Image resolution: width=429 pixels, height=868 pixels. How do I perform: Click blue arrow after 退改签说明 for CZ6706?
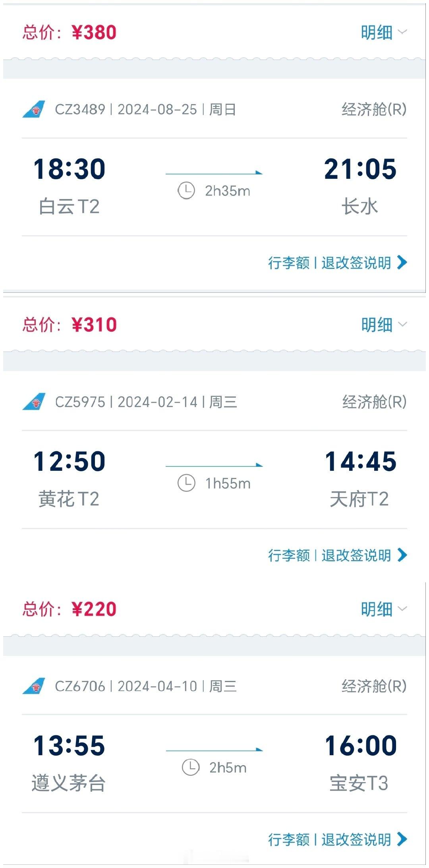click(402, 839)
